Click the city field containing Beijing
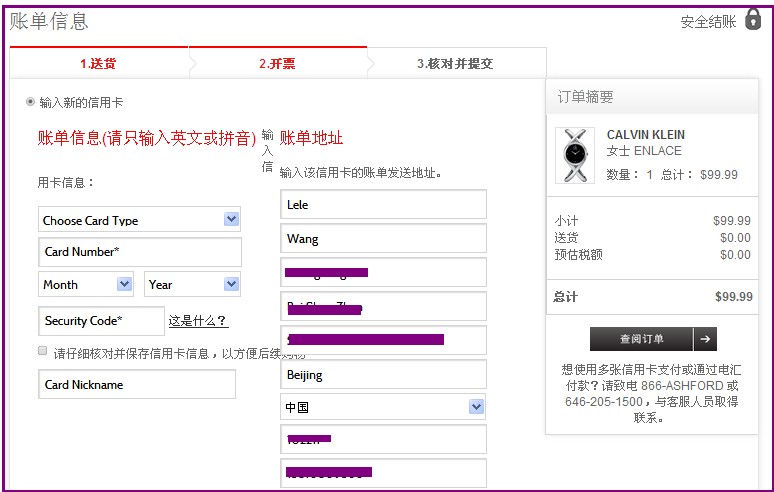774x492 pixels. click(x=383, y=375)
